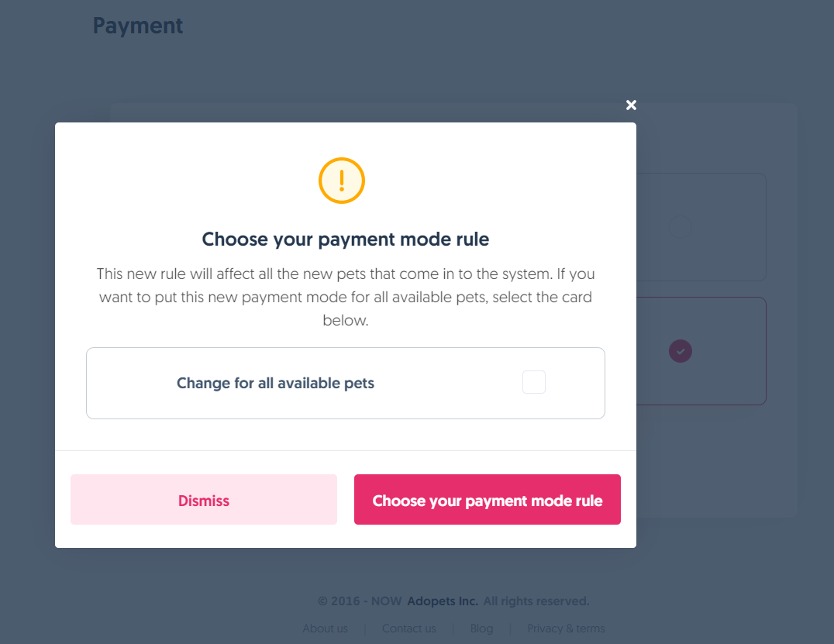
Task: Confirm with 'Choose your payment mode rule' button
Action: (x=487, y=500)
